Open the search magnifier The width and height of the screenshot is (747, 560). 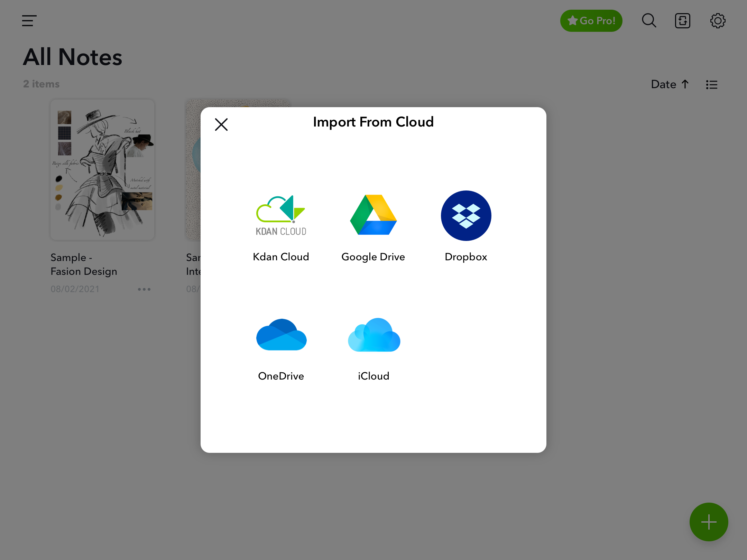(x=649, y=20)
